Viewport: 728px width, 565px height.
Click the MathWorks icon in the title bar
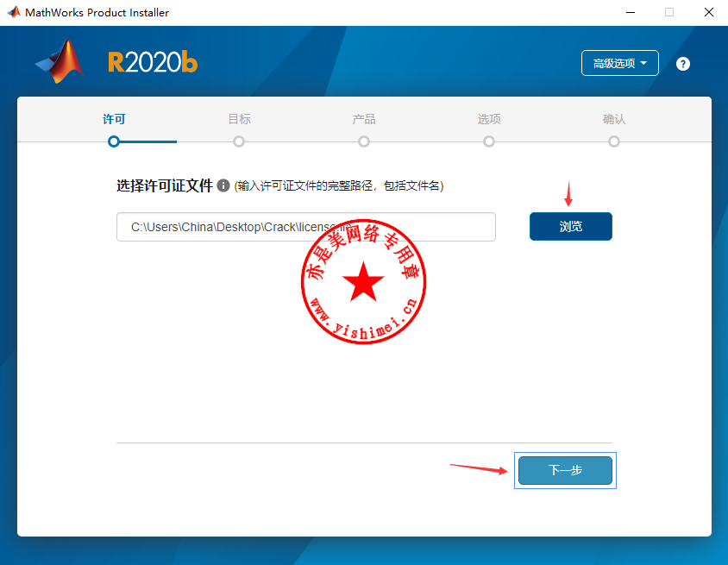[x=14, y=12]
